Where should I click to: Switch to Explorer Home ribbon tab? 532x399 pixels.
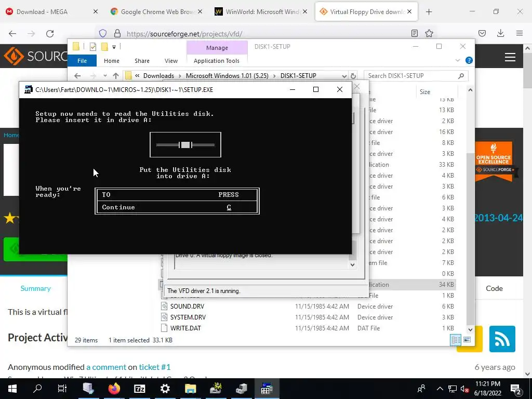(x=112, y=61)
